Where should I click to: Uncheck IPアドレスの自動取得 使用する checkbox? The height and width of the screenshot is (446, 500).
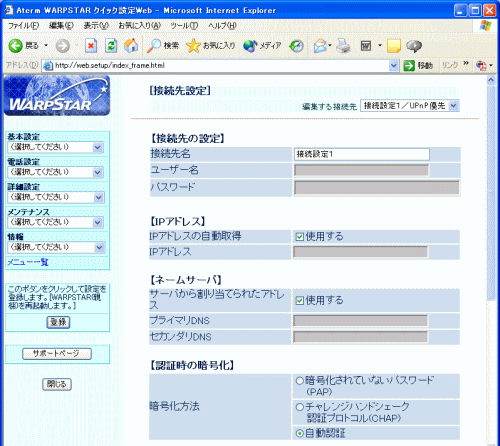tap(299, 237)
